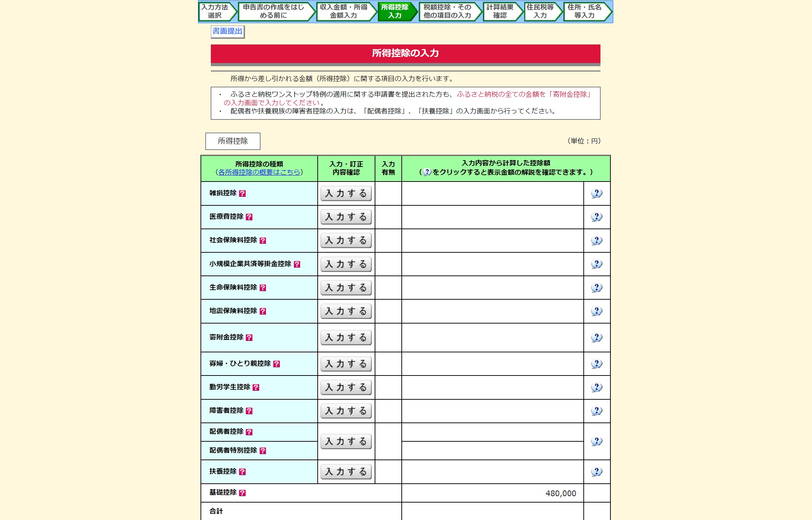Open help icon beside 寡婦・ひとり親控除

click(x=276, y=364)
